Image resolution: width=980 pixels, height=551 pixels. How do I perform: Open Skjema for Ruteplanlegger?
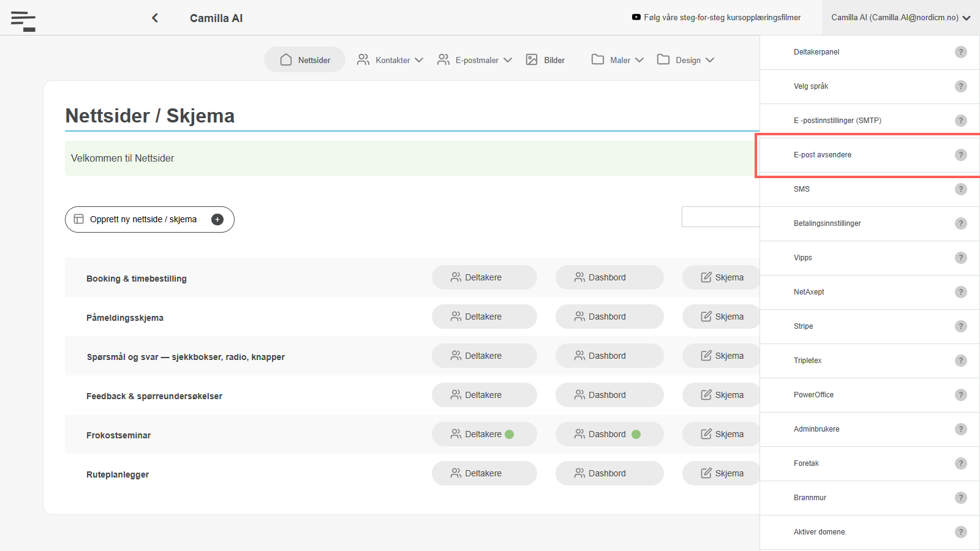(x=722, y=473)
